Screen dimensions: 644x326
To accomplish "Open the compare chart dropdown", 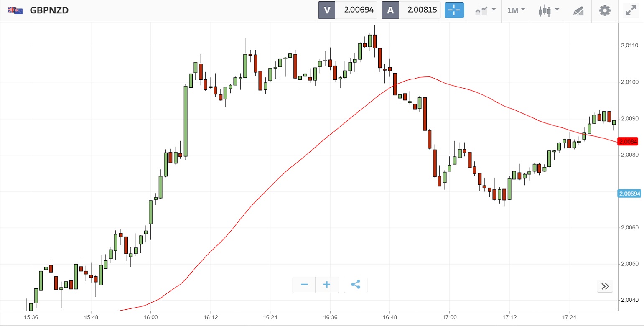I will click(x=486, y=10).
